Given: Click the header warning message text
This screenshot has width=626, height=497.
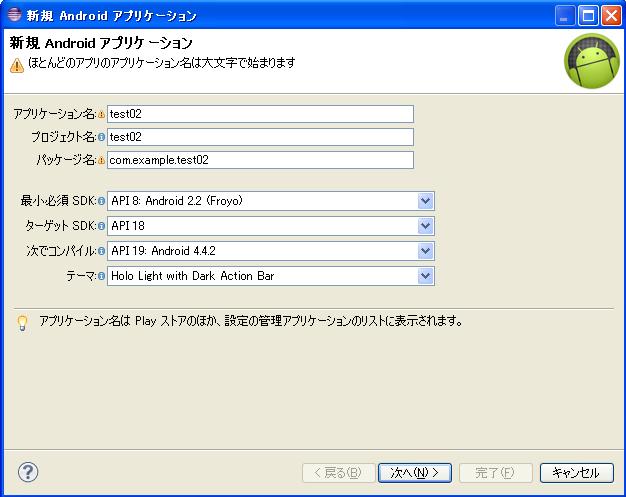Looking at the screenshot, I should click(x=162, y=63).
